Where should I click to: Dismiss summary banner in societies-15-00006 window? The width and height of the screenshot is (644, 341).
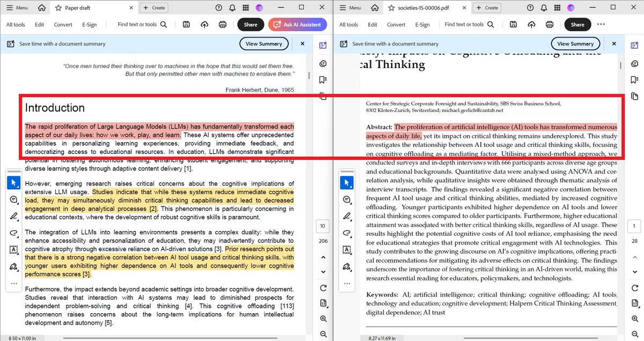(x=614, y=44)
